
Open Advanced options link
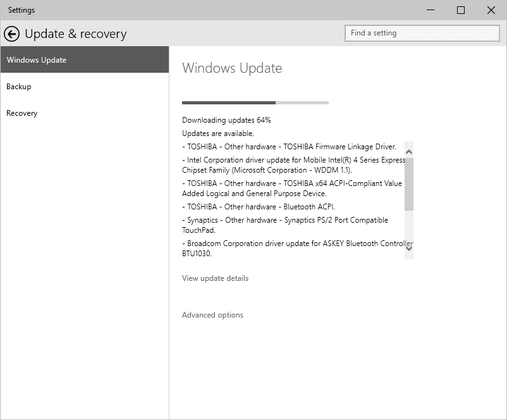212,315
